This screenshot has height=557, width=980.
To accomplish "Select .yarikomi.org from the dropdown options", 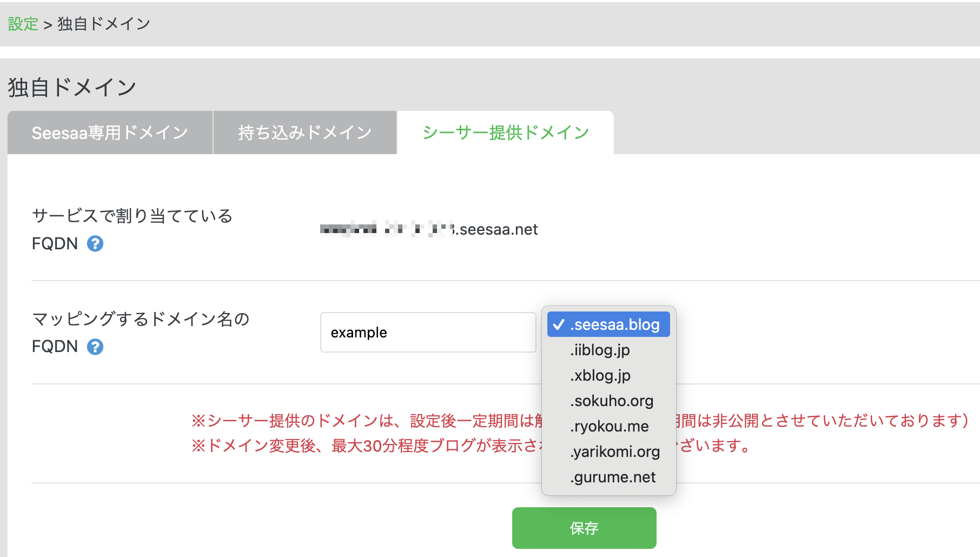I will pos(615,452).
